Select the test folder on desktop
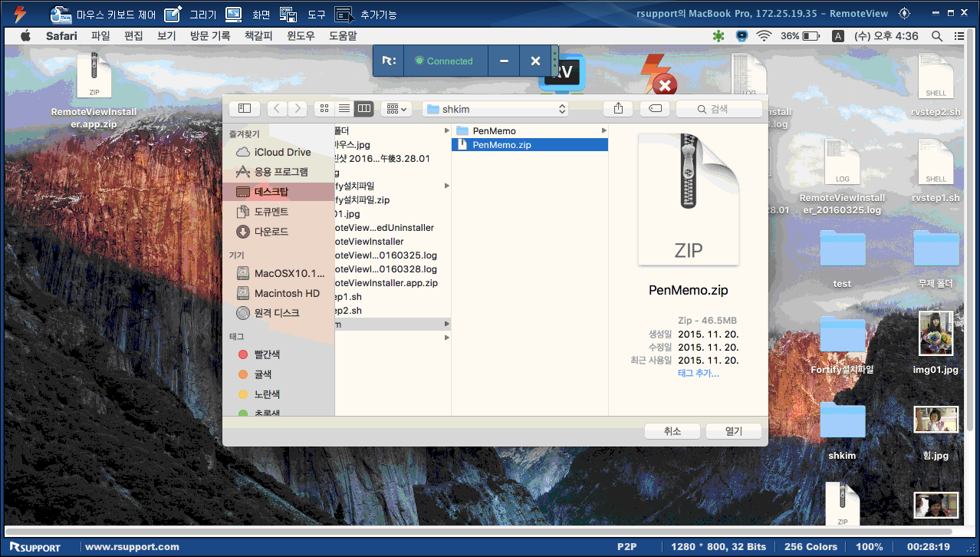Screen dimensions: 980x557 coord(842,259)
